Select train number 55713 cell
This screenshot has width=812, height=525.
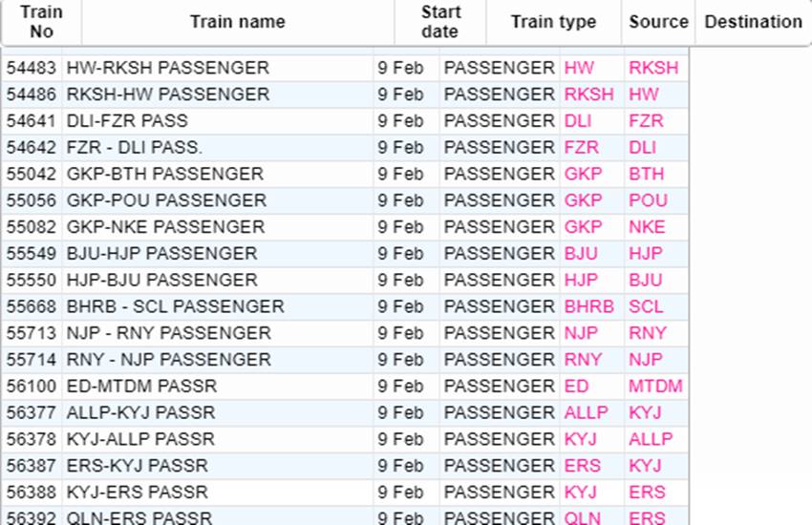(32, 333)
